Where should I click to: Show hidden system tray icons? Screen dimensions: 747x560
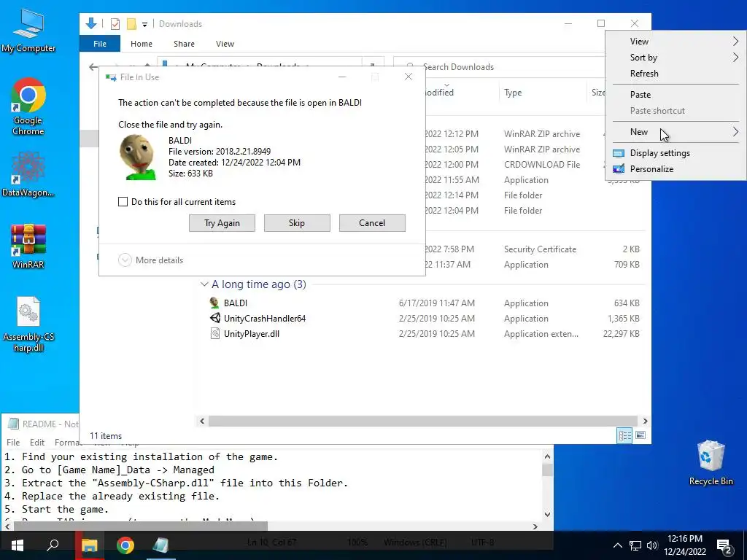[x=617, y=545]
